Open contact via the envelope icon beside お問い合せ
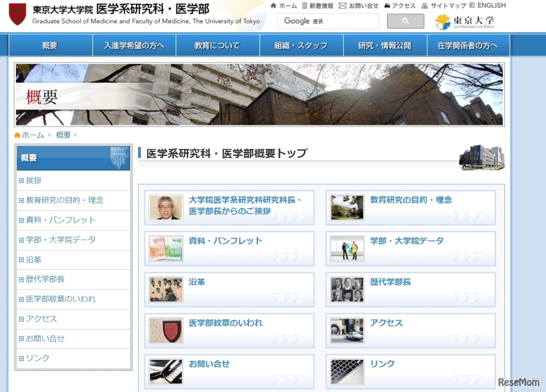 click(343, 5)
